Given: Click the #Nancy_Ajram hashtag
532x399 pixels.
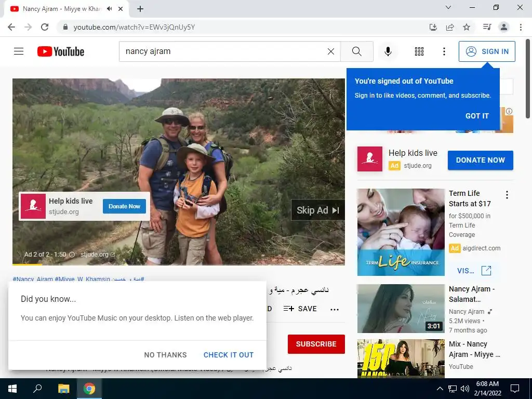Looking at the screenshot, I should pos(33,279).
